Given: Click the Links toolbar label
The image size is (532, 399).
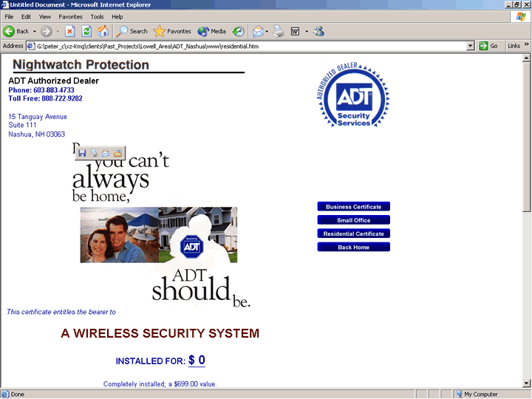Looking at the screenshot, I should 514,46.
